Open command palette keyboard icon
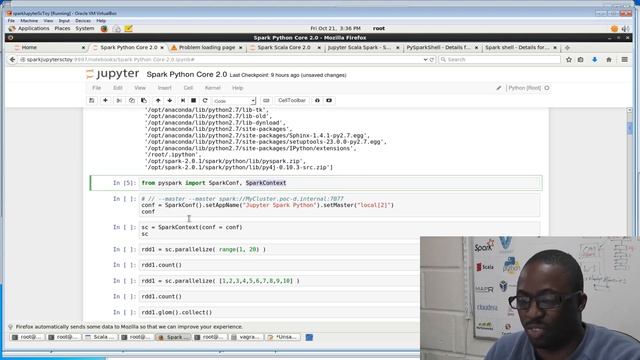The height and width of the screenshot is (360, 640). pyautogui.click(x=266, y=100)
